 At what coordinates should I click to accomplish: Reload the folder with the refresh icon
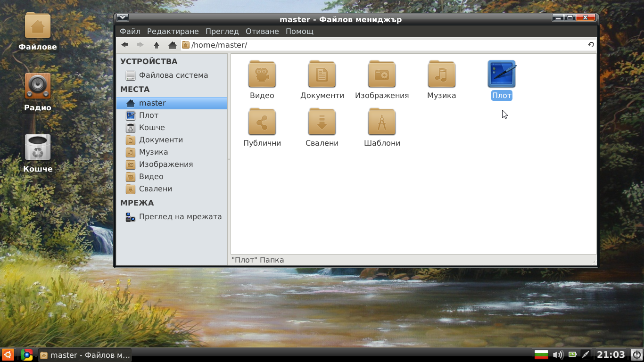tap(591, 45)
